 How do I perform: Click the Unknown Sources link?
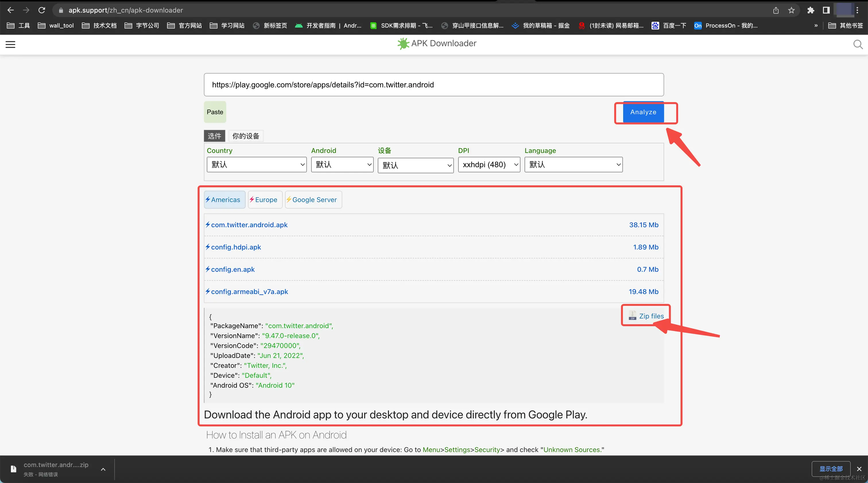(571, 450)
